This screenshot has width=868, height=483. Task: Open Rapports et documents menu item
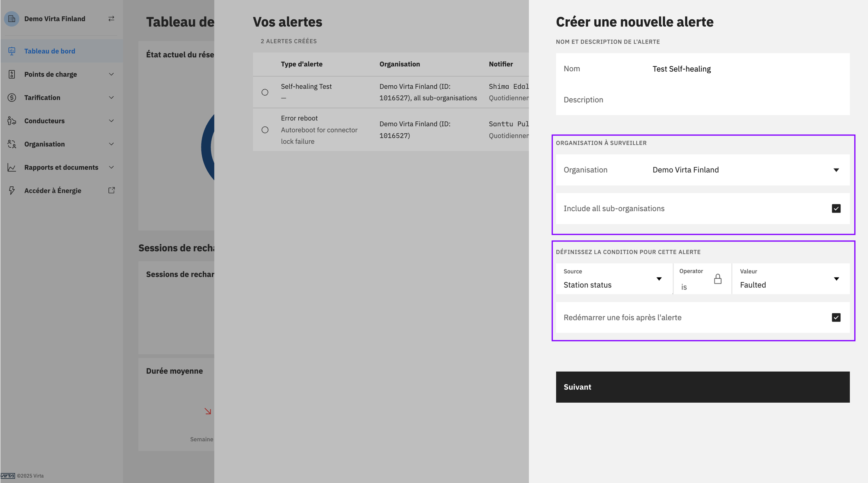tap(62, 167)
